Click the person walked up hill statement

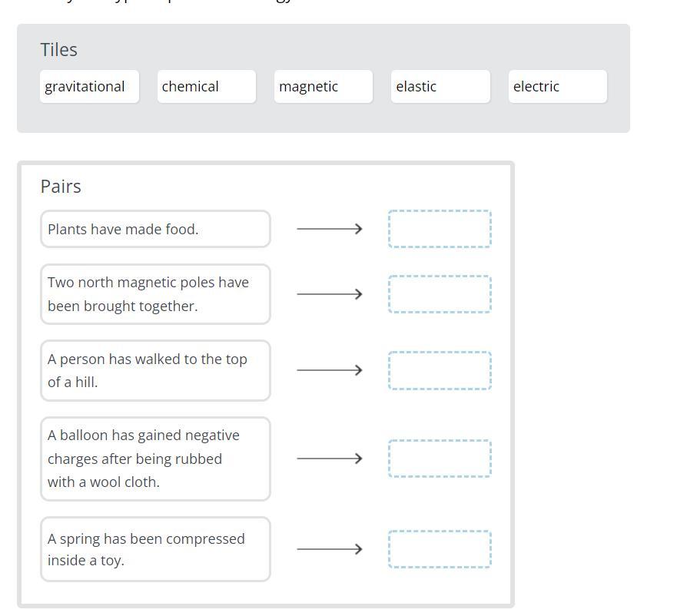(155, 370)
